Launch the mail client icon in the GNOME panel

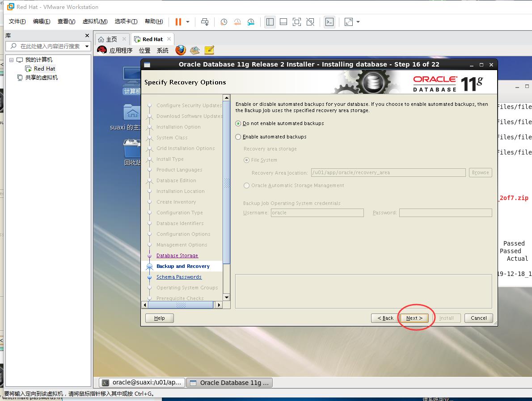(195, 50)
